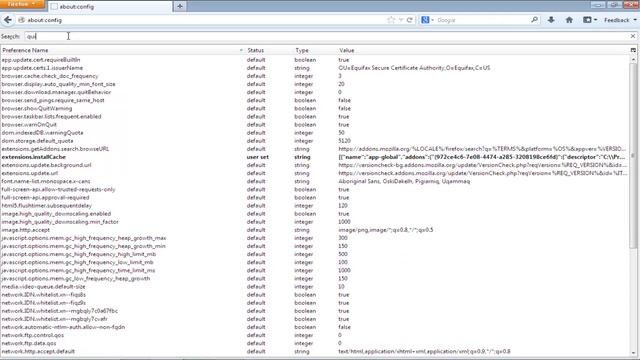Click the page identity icon in the address bar

(x=22, y=20)
